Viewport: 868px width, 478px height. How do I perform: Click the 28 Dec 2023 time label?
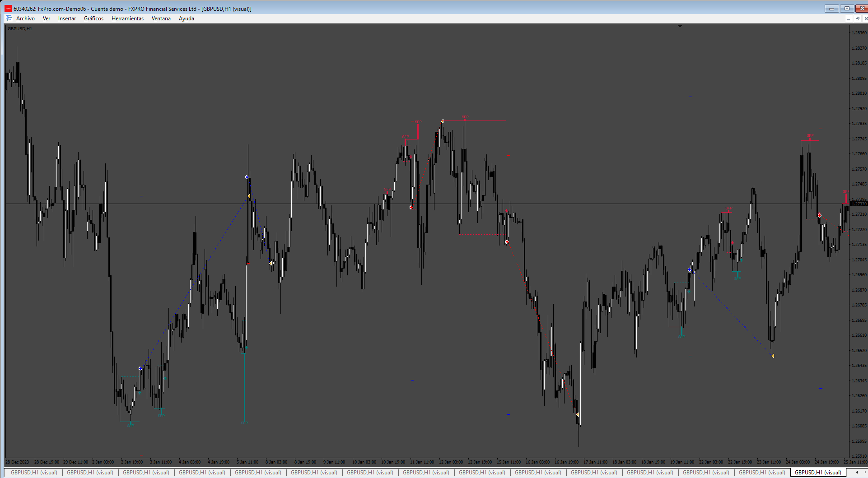tap(17, 462)
